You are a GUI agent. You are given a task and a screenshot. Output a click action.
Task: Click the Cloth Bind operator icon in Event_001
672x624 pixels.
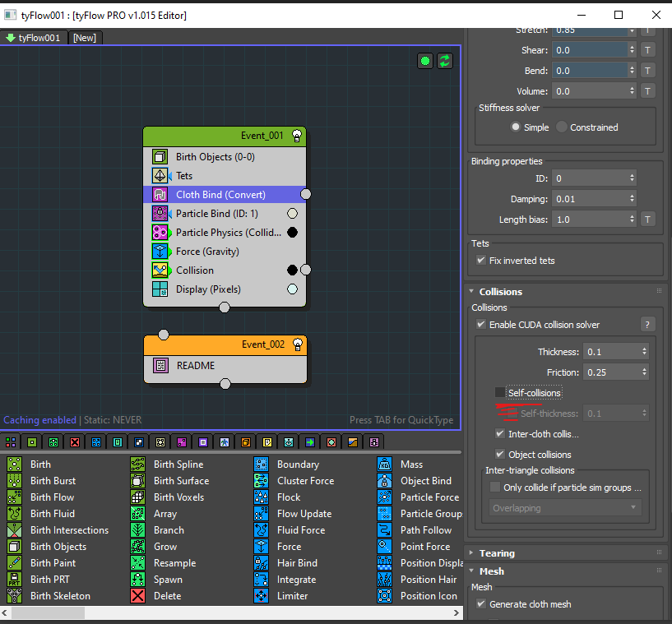160,195
